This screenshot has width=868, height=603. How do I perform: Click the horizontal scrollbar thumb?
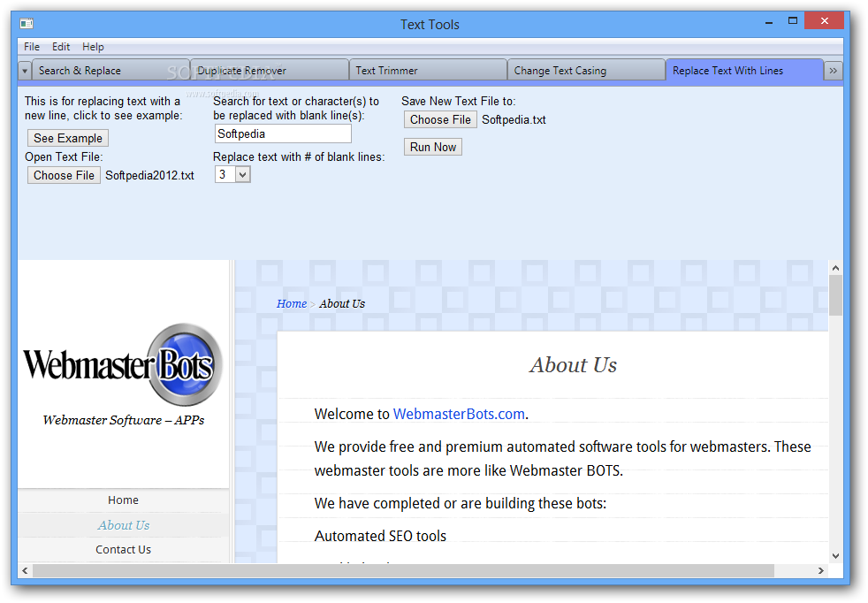[x=403, y=570]
